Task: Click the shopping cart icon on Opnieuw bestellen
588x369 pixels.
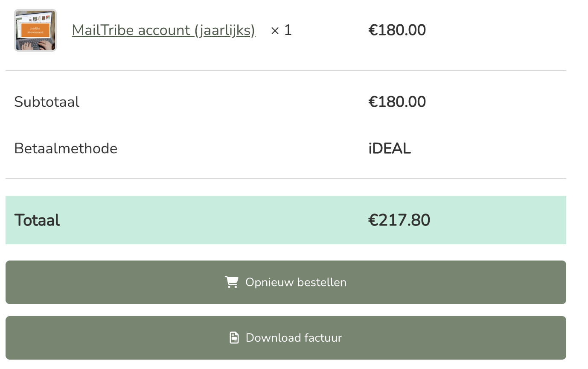Action: 232,282
